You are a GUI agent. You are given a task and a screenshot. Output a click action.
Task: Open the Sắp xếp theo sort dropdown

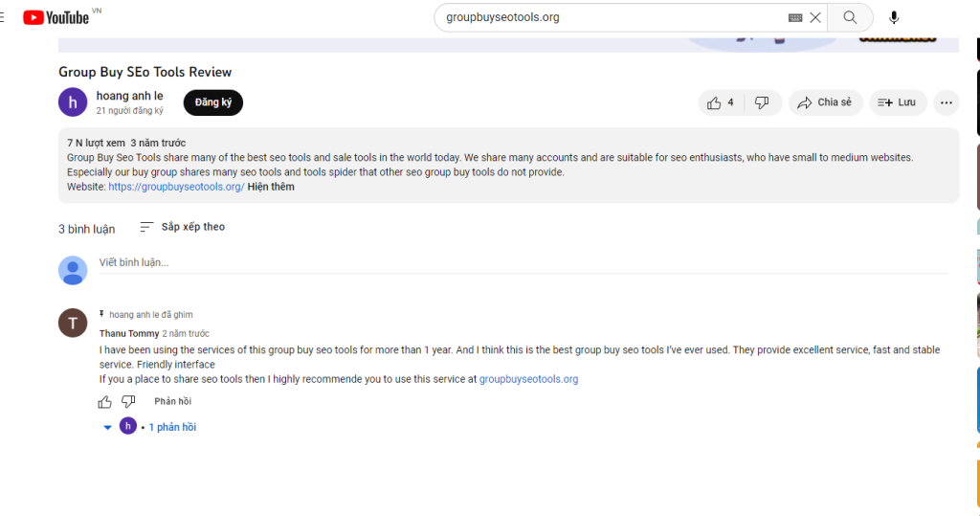(x=183, y=227)
